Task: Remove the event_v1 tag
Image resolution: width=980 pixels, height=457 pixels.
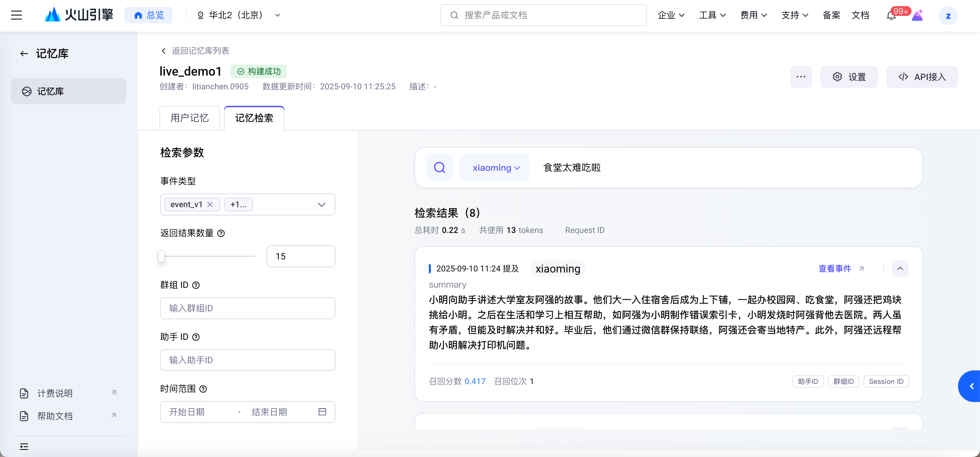Action: tap(210, 205)
